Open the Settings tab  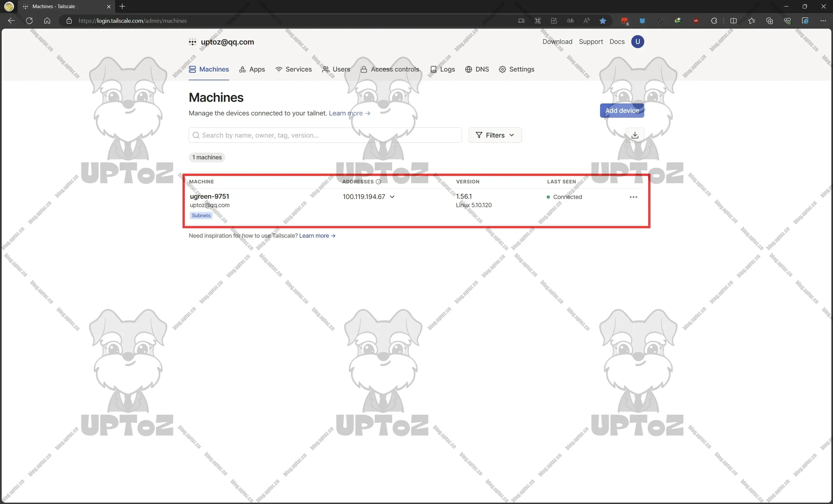[x=517, y=69]
